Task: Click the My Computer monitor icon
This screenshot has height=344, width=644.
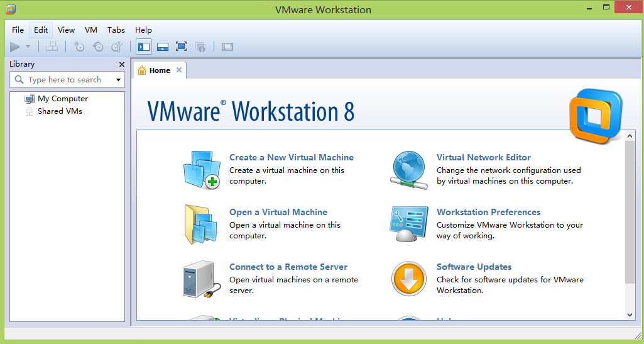Action: click(30, 99)
